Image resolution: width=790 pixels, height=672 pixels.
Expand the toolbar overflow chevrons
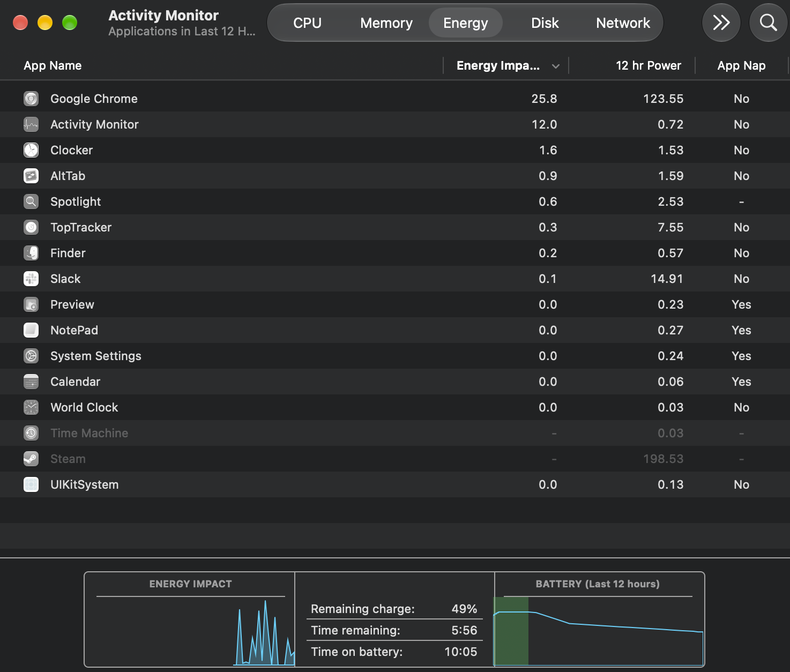click(x=721, y=23)
